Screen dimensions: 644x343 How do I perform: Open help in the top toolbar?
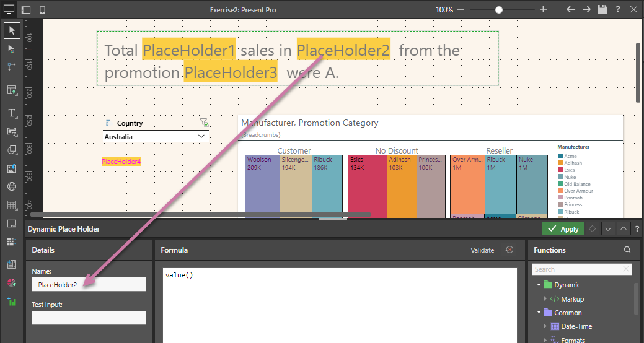[x=618, y=9]
